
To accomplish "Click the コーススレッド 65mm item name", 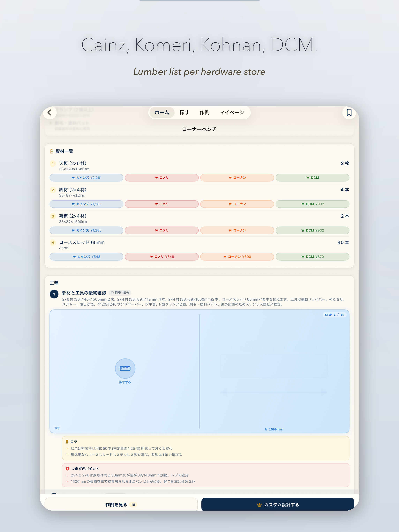I will pyautogui.click(x=82, y=242).
